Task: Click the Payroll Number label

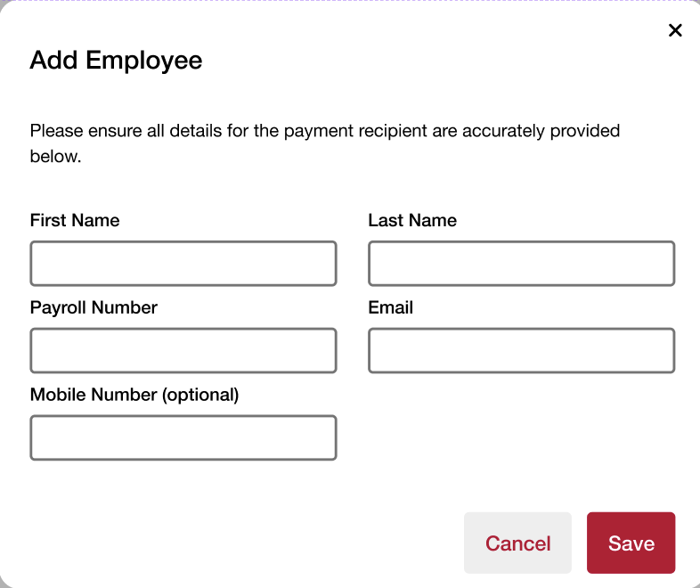Action: pos(94,307)
